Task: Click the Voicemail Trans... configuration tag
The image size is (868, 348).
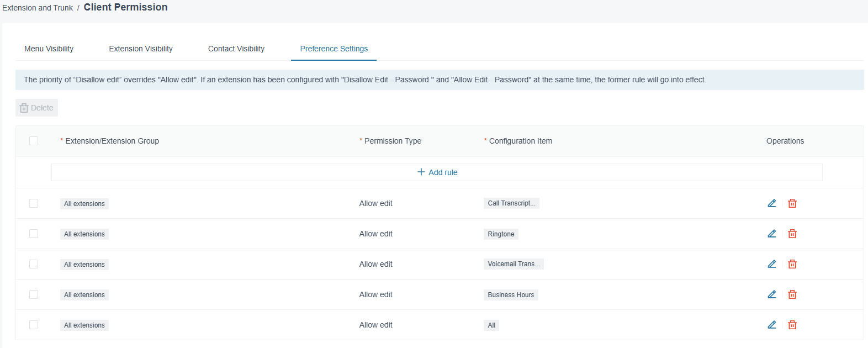Action: coord(514,264)
